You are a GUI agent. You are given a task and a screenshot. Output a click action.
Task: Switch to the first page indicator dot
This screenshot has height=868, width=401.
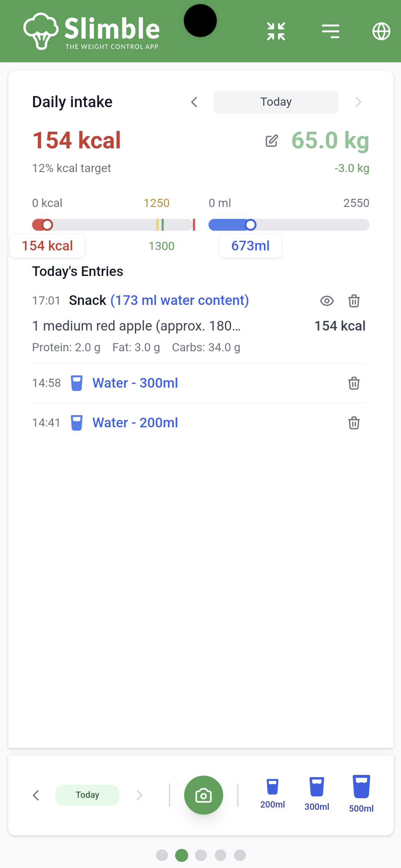pyautogui.click(x=162, y=855)
